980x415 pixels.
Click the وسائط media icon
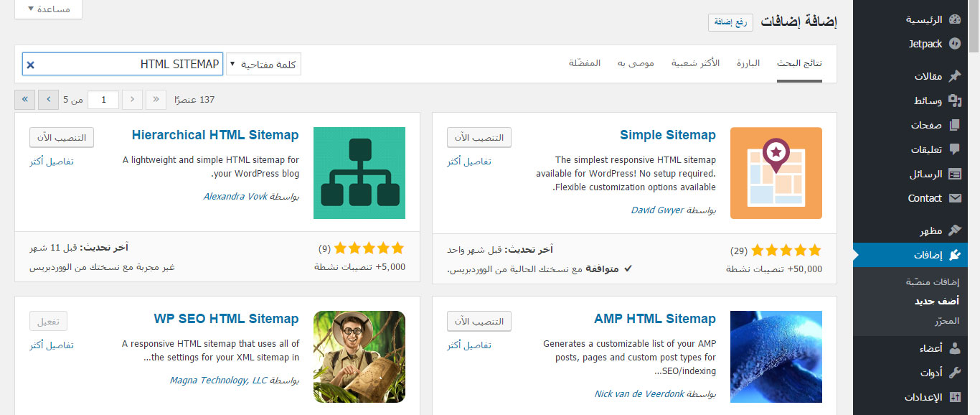(x=954, y=101)
